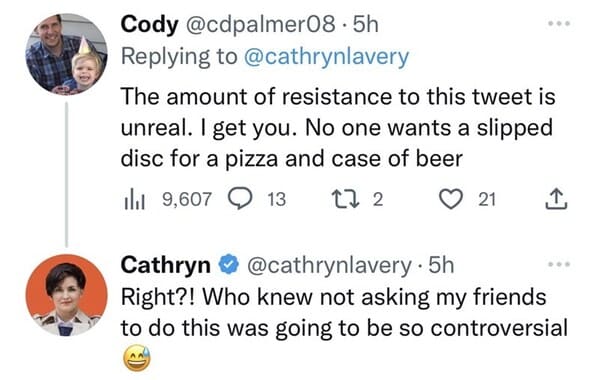Visit @cathrynlavery link in Replying to line

326,57
